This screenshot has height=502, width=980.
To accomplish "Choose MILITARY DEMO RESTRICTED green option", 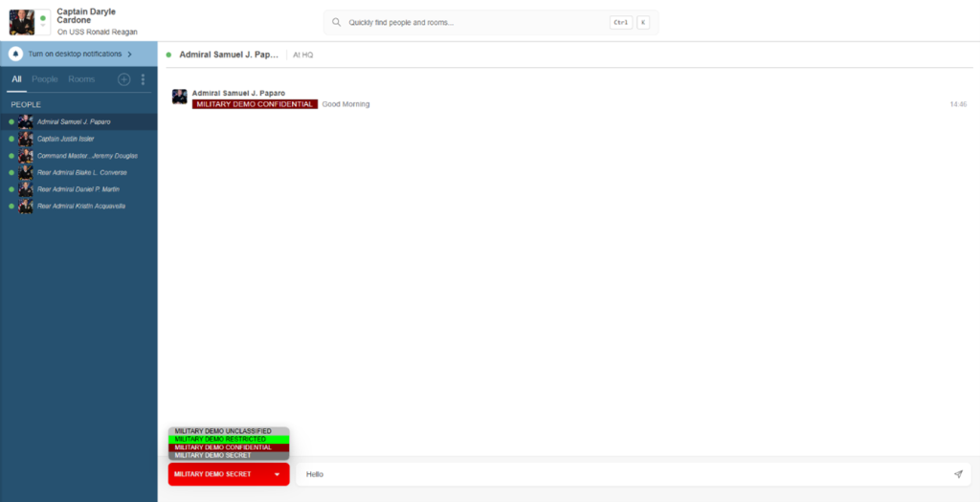I will (x=228, y=439).
